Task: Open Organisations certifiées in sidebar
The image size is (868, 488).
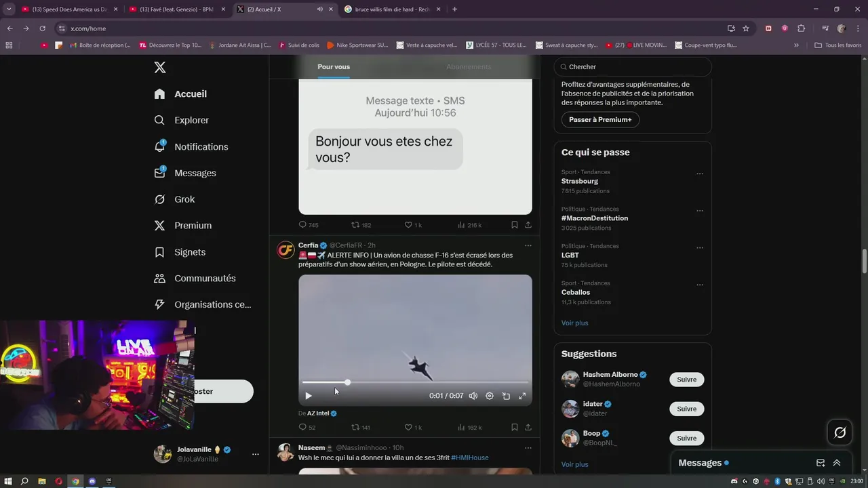Action: [203, 305]
